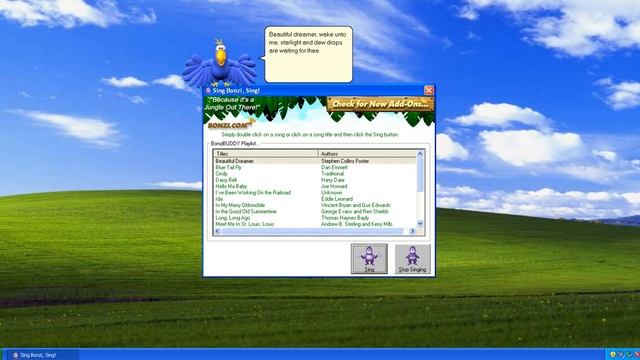The width and height of the screenshot is (640, 360).
Task: Select "I've Been Working On the Railroad"
Action: pyautogui.click(x=253, y=193)
